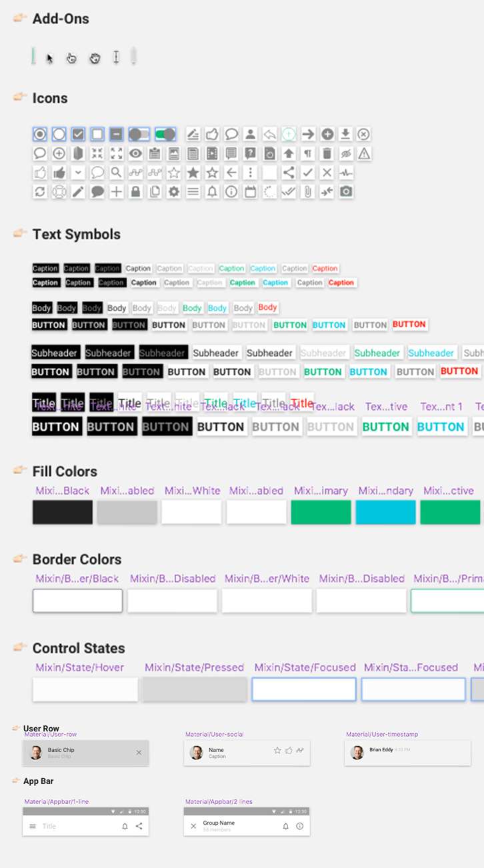
Task: Click the vertical three-dots more icon
Action: pyautogui.click(x=251, y=173)
